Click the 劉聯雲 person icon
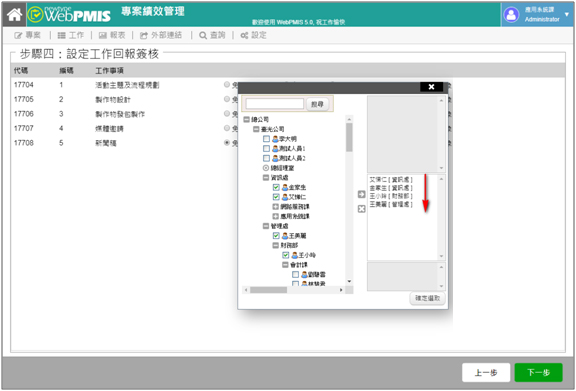Screen dimensions: 576x391 (x=304, y=275)
